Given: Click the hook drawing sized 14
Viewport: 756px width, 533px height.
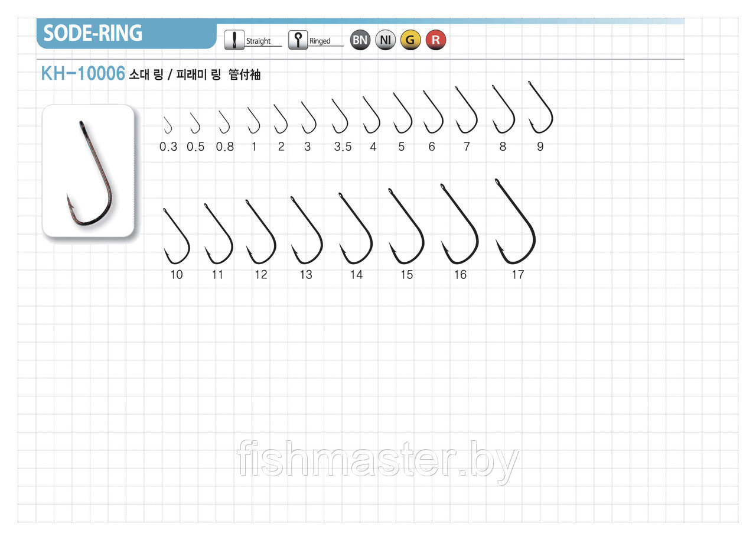Looking at the screenshot, I should [356, 228].
